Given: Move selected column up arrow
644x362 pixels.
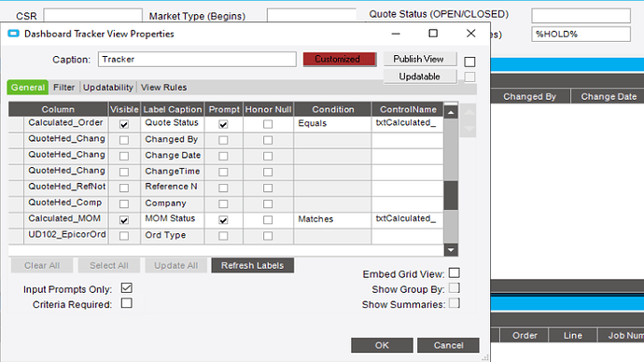Looking at the screenshot, I should (469, 112).
